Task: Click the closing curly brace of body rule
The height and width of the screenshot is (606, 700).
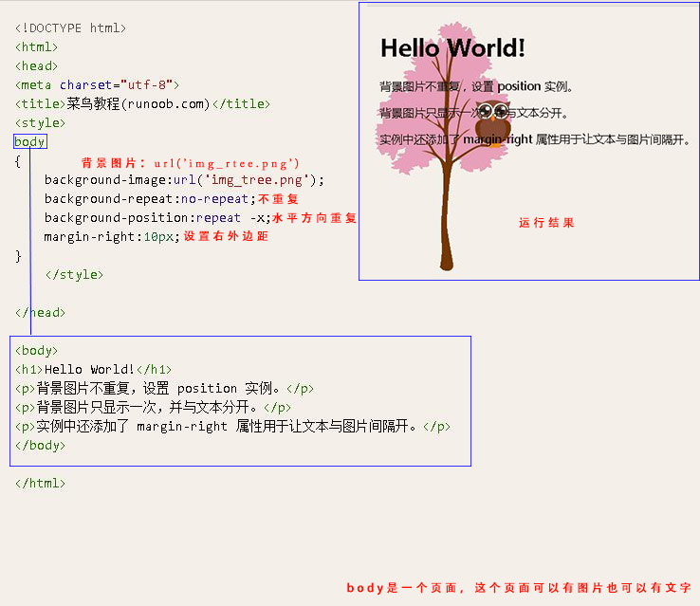Action: click(x=18, y=256)
